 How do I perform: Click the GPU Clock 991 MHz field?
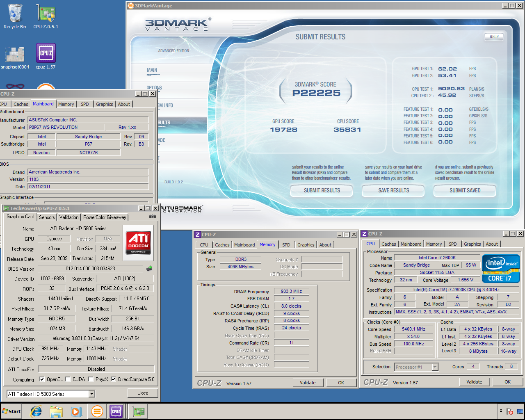click(x=50, y=349)
